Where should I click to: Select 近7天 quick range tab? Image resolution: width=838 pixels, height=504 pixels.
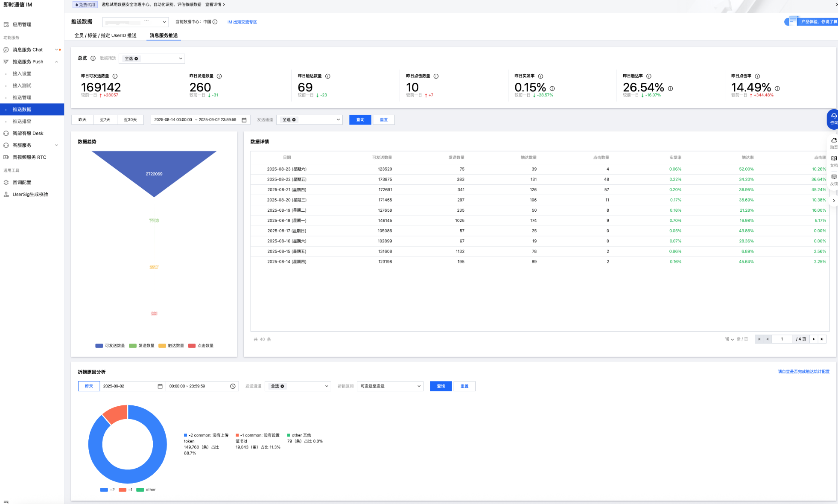pyautogui.click(x=105, y=120)
